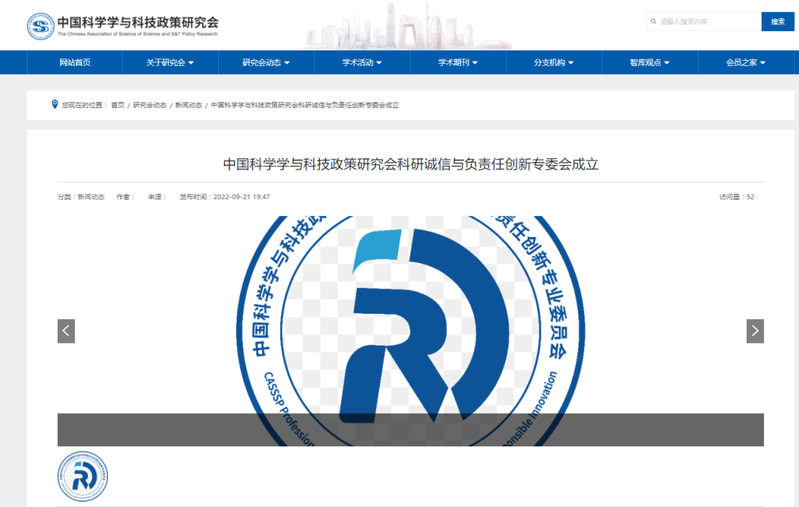Expand the 研究会动态 dropdown menu
The image size is (799, 507).
point(266,62)
